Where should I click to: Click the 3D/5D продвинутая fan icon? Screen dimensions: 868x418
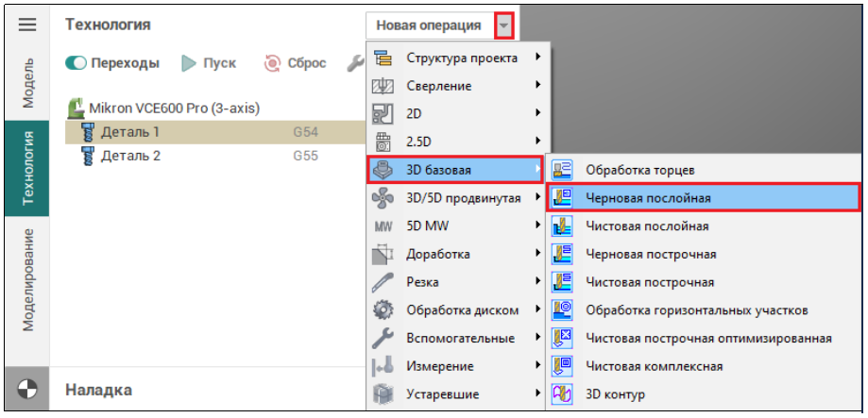tap(383, 198)
